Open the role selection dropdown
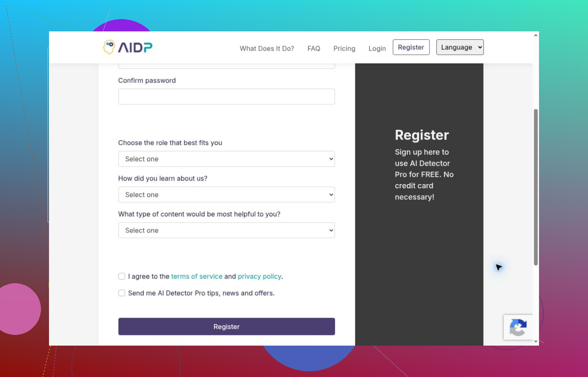This screenshot has height=377, width=588. click(227, 159)
